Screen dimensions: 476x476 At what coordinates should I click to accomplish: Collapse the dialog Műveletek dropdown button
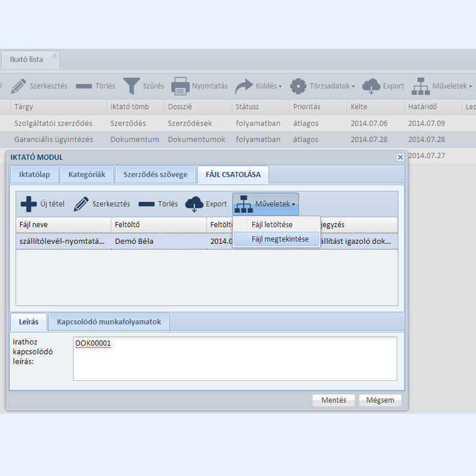tap(265, 204)
